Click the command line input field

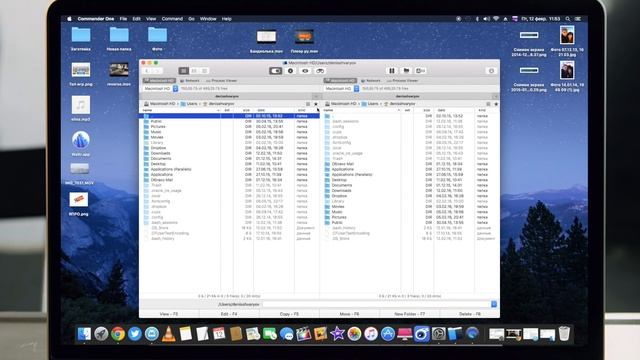pos(376,304)
